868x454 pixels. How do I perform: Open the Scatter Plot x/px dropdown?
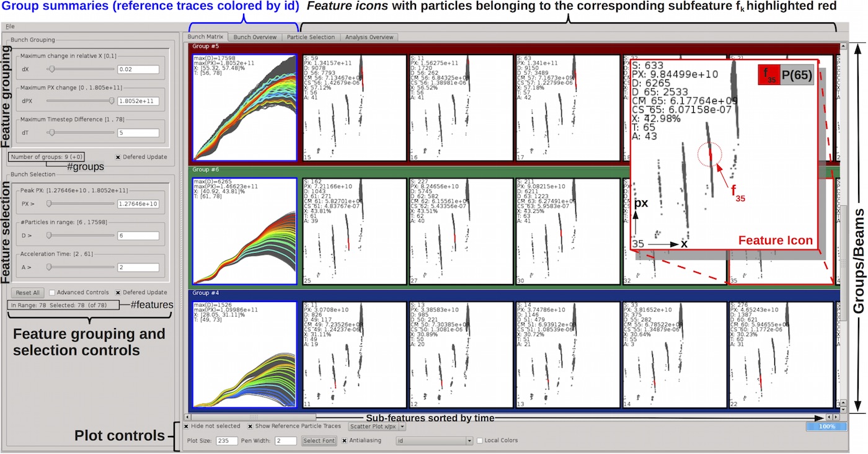(x=377, y=427)
